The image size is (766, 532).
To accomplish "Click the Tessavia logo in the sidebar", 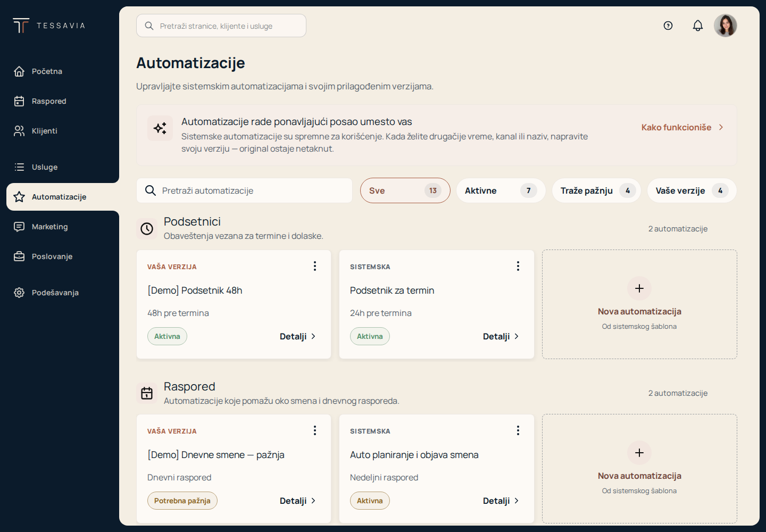I will (49, 26).
